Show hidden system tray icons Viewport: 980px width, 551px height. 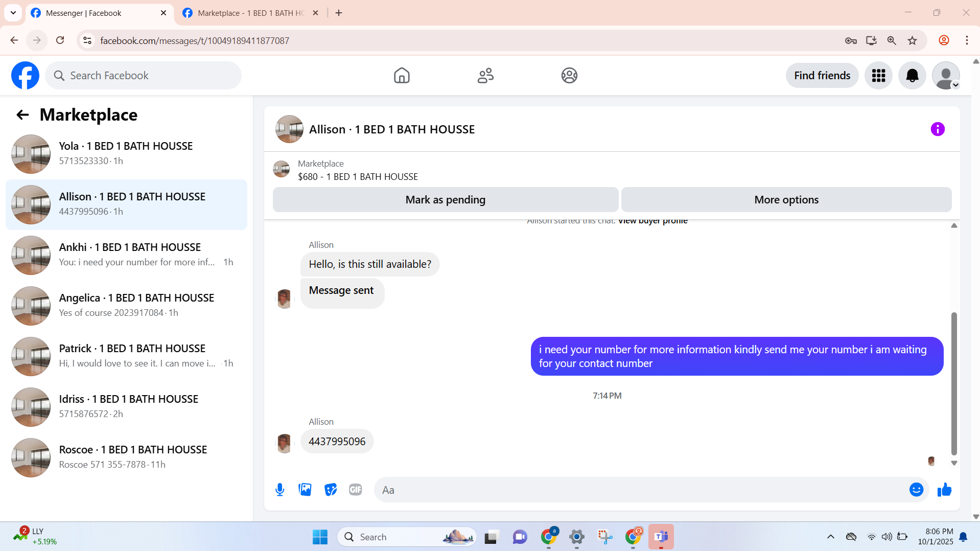831,537
